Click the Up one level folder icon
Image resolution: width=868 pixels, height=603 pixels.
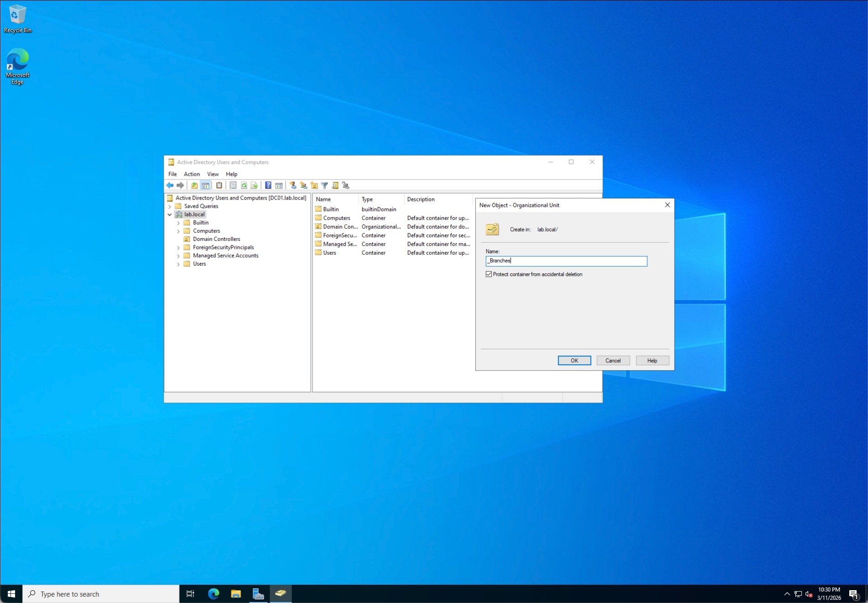[194, 185]
